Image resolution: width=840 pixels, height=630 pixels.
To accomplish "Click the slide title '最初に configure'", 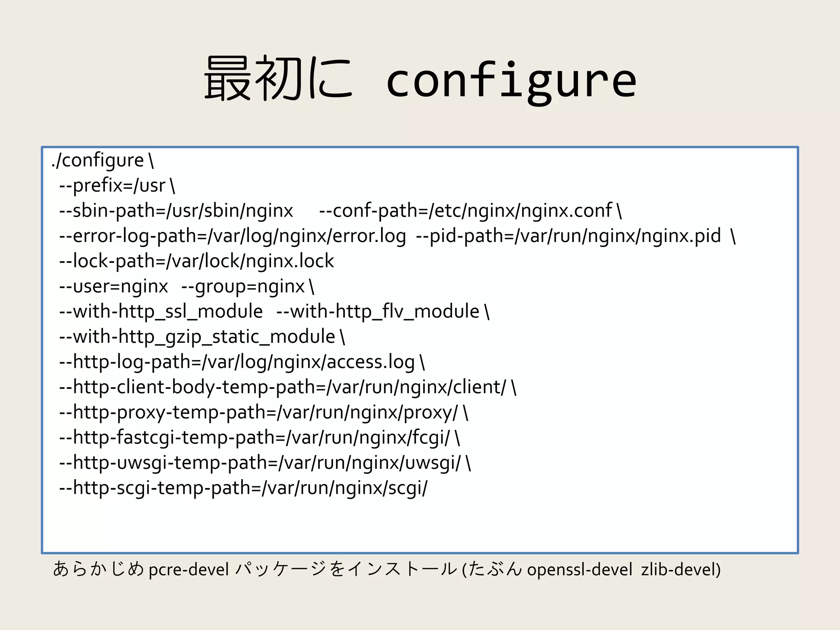I will click(420, 80).
